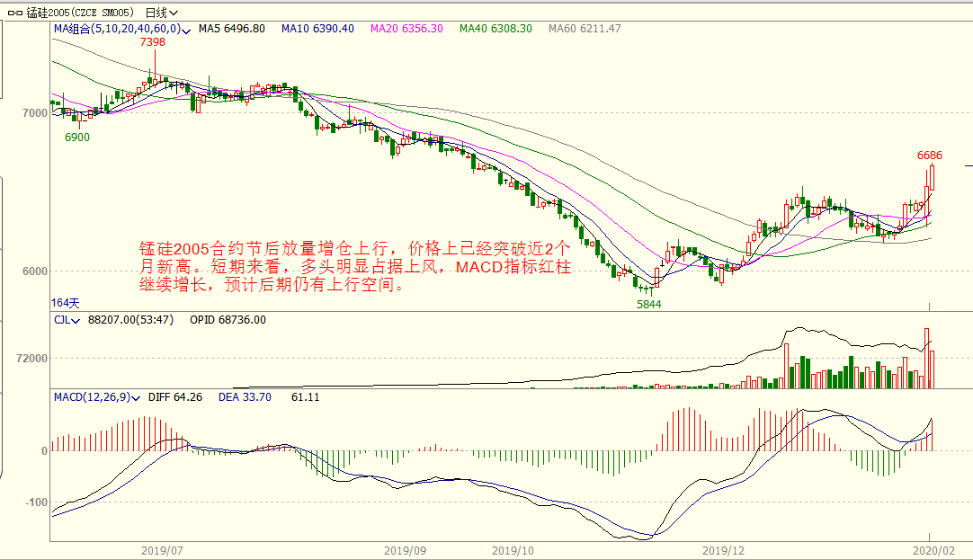Click the 5844 low price marker

point(648,305)
